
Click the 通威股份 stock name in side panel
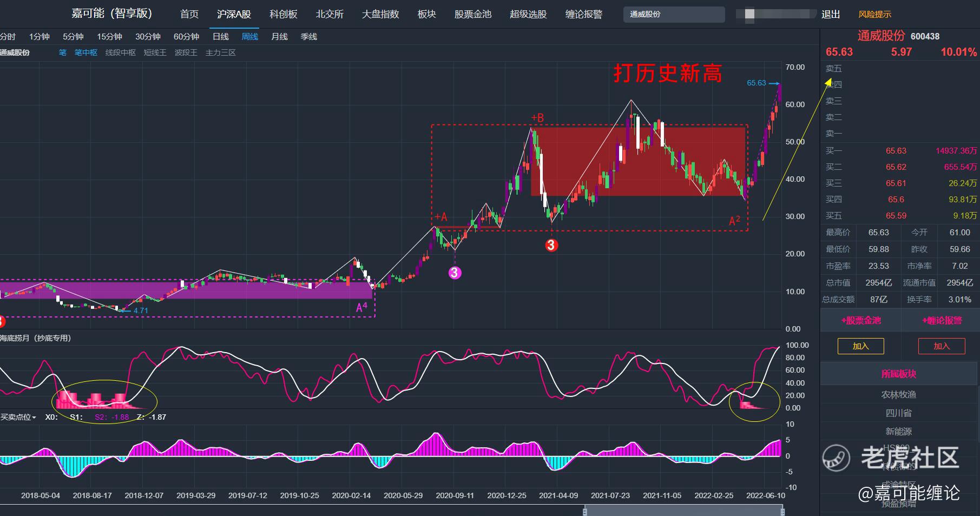click(x=881, y=36)
